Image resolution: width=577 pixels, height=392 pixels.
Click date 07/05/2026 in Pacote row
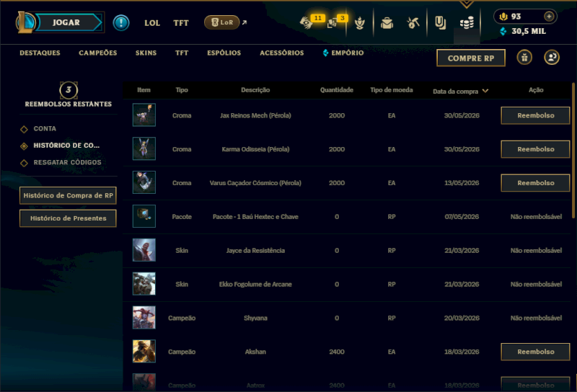(462, 217)
